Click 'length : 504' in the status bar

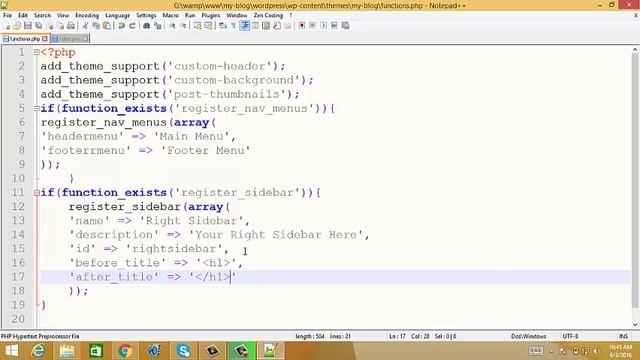[310, 336]
